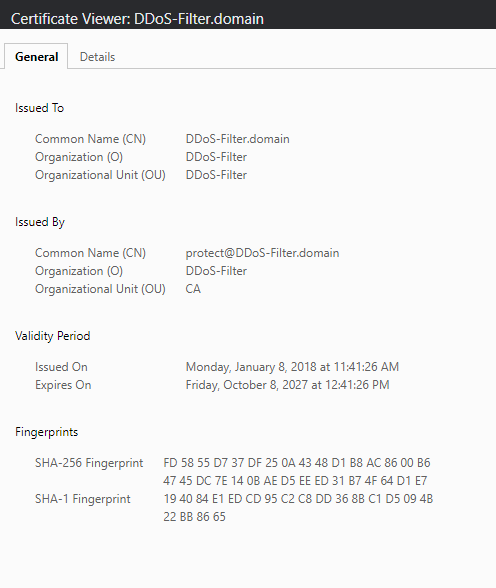Click the Issued To Organizational Unit (OU) label
496x588 pixels.
click(x=100, y=175)
